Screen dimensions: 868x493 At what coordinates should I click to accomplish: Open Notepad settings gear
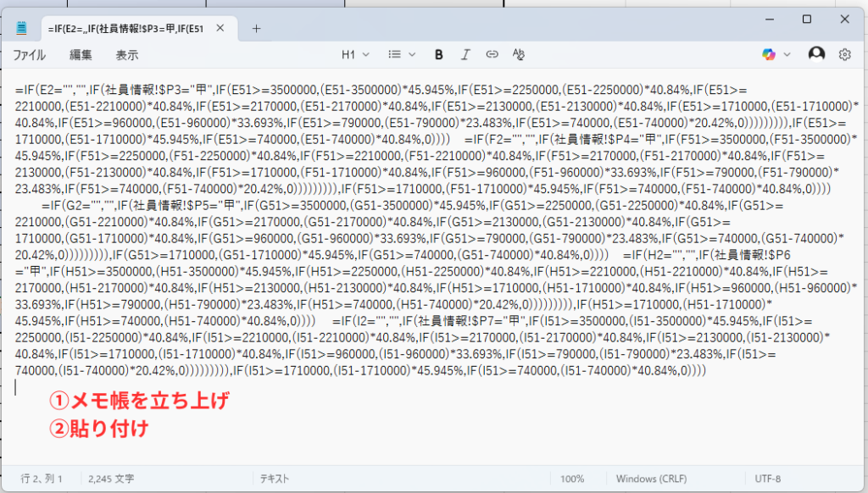(844, 54)
